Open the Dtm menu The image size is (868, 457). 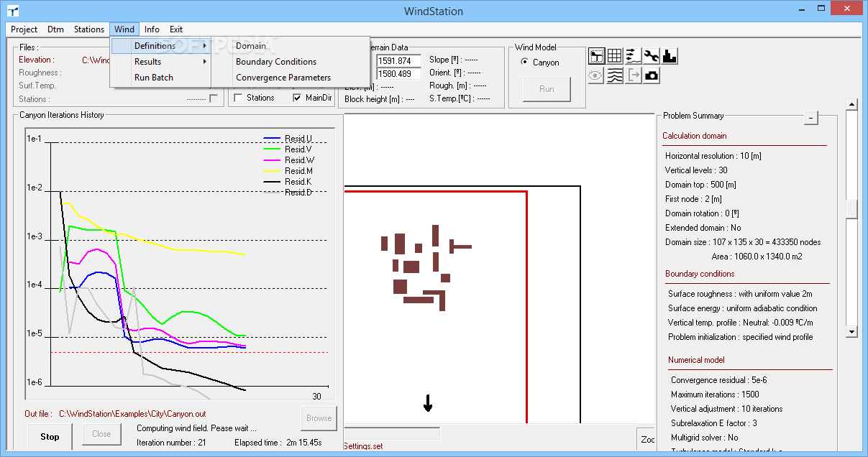coord(55,29)
